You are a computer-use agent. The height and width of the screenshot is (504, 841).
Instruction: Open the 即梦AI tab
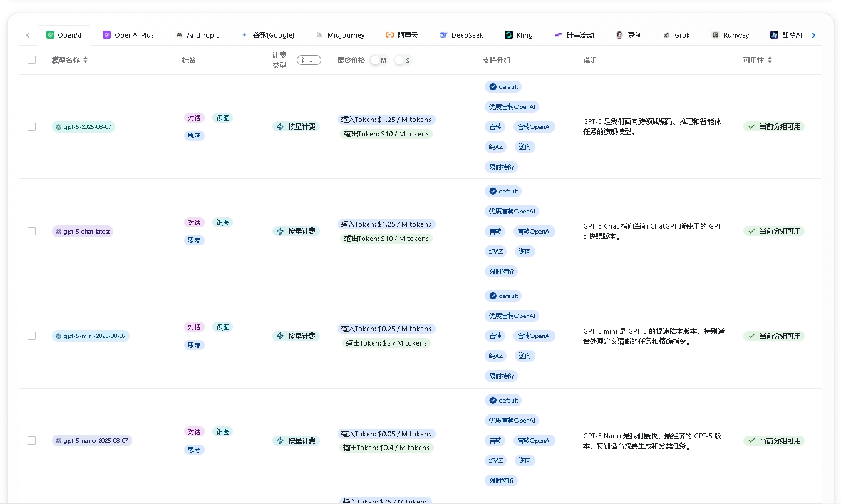click(787, 35)
